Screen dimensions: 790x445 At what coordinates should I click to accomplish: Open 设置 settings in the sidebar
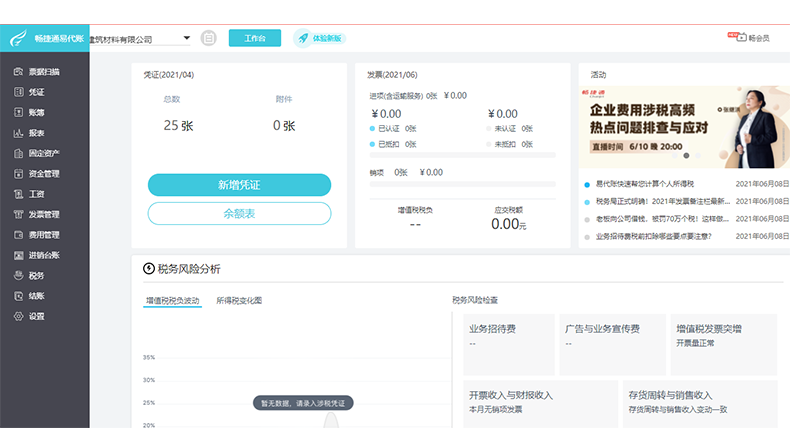click(36, 316)
